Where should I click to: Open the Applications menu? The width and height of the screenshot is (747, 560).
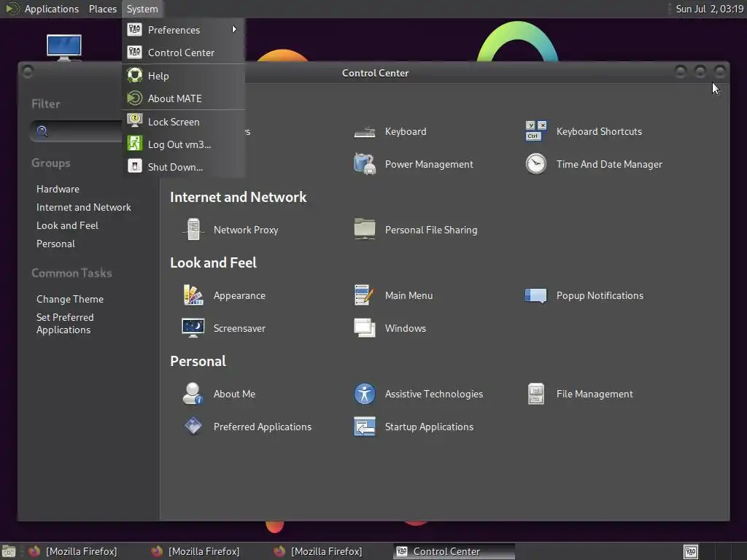click(x=52, y=9)
